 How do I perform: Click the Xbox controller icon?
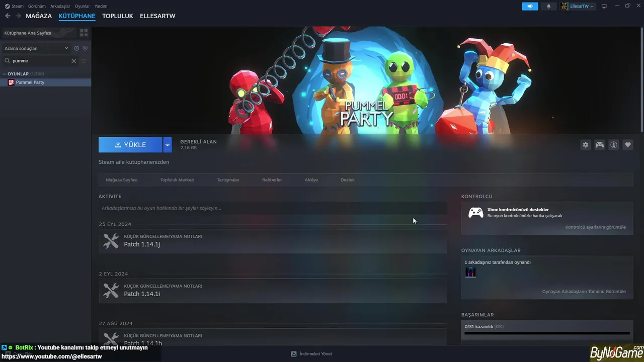[x=476, y=213]
